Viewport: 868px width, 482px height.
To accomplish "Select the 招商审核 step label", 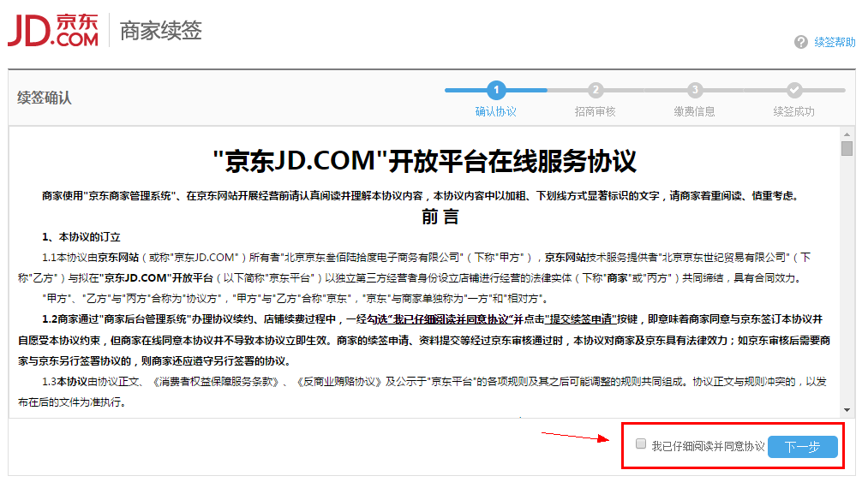I will click(596, 111).
